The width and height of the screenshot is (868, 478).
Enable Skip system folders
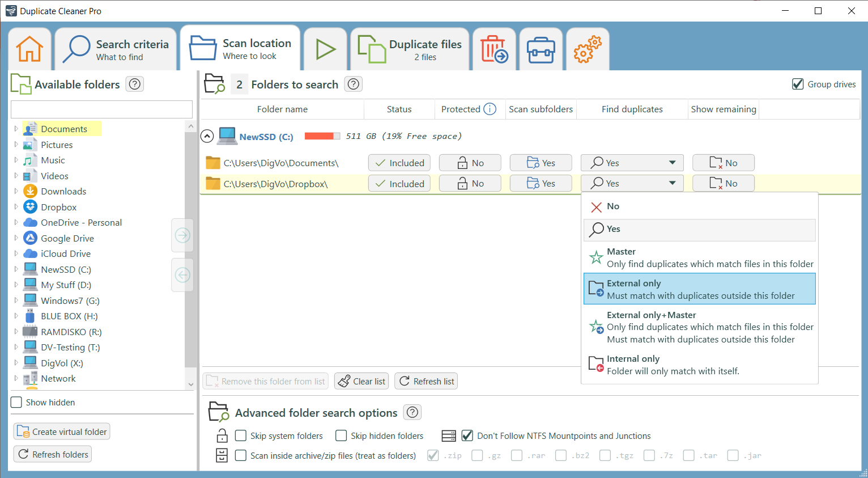[x=240, y=435]
